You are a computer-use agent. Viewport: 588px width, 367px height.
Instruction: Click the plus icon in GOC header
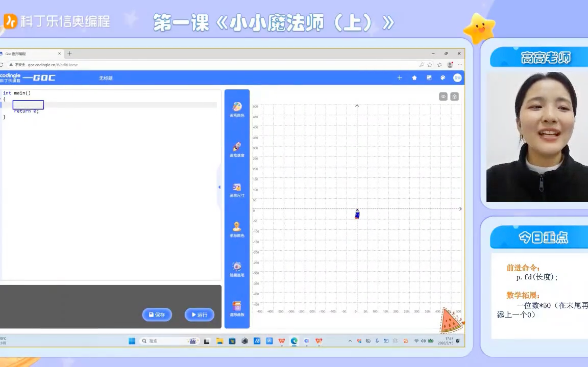400,78
